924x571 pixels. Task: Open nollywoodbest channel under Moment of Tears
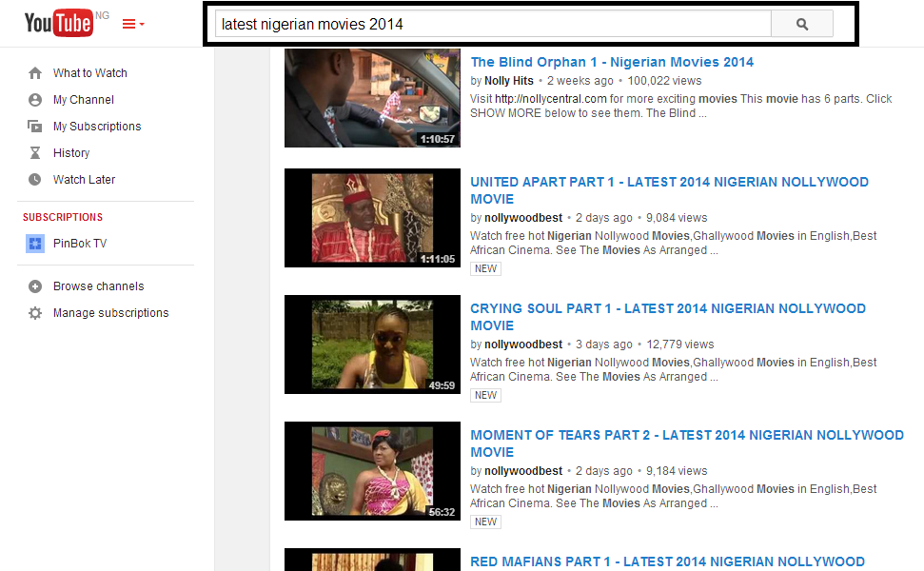tap(523, 471)
